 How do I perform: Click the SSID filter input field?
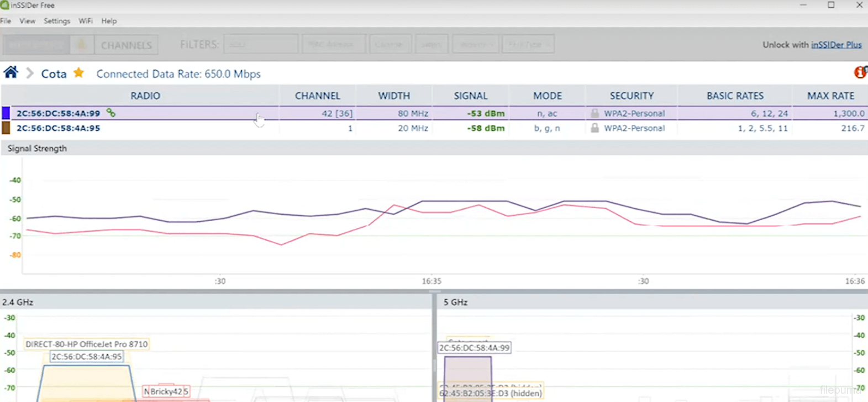[x=261, y=44]
